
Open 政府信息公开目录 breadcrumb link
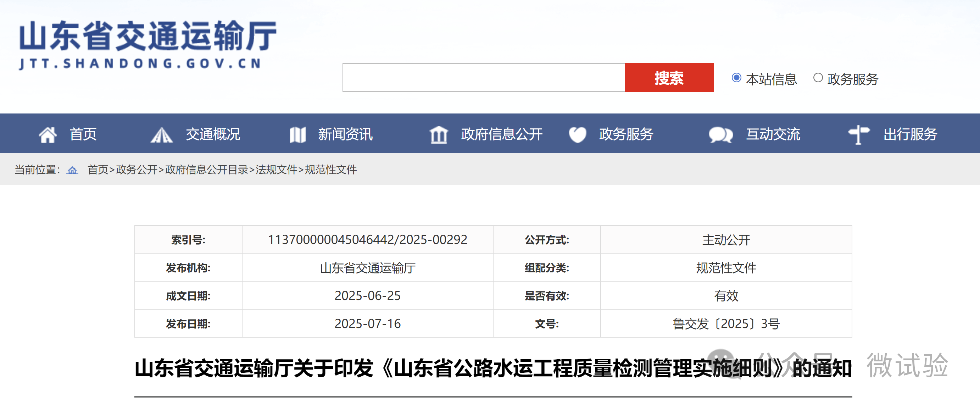coord(207,170)
